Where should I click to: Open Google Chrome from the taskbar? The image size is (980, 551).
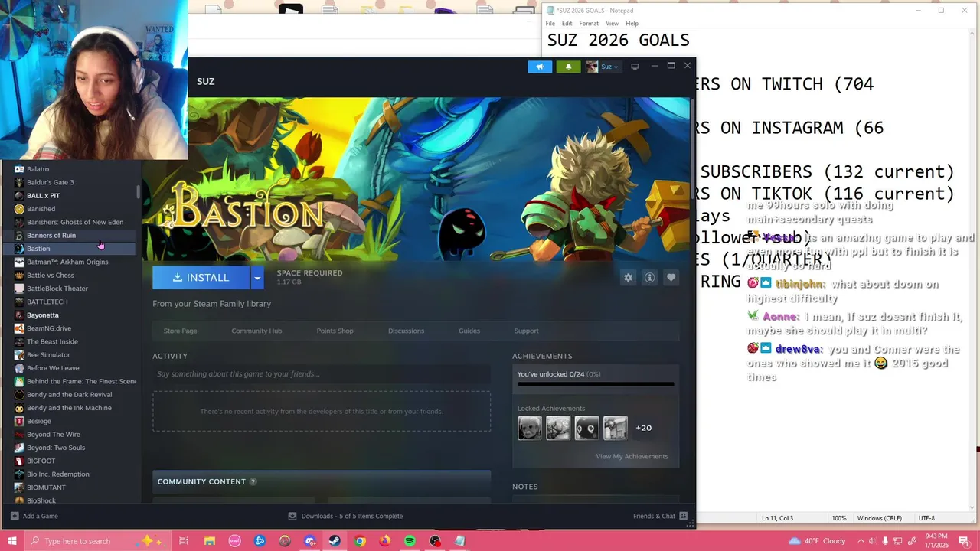[360, 541]
